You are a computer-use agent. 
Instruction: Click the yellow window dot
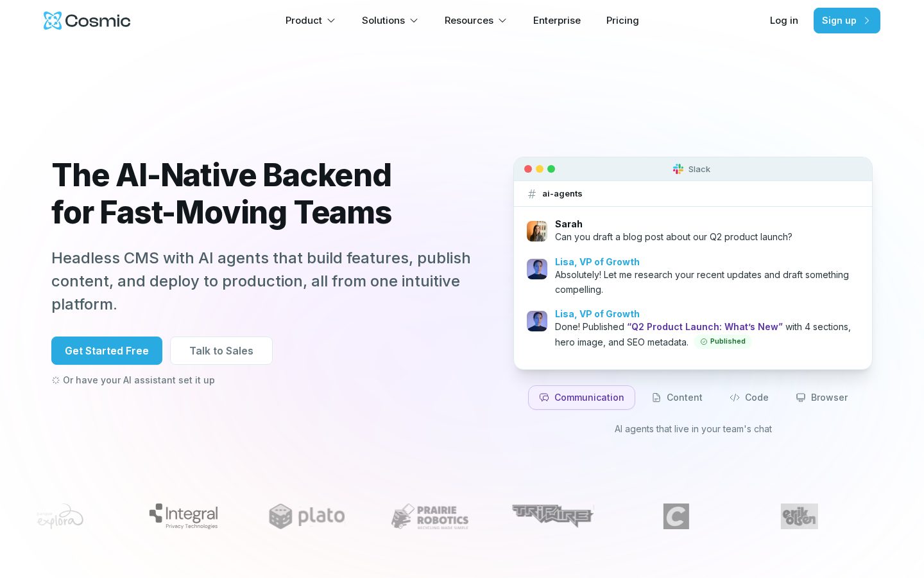[x=540, y=169]
